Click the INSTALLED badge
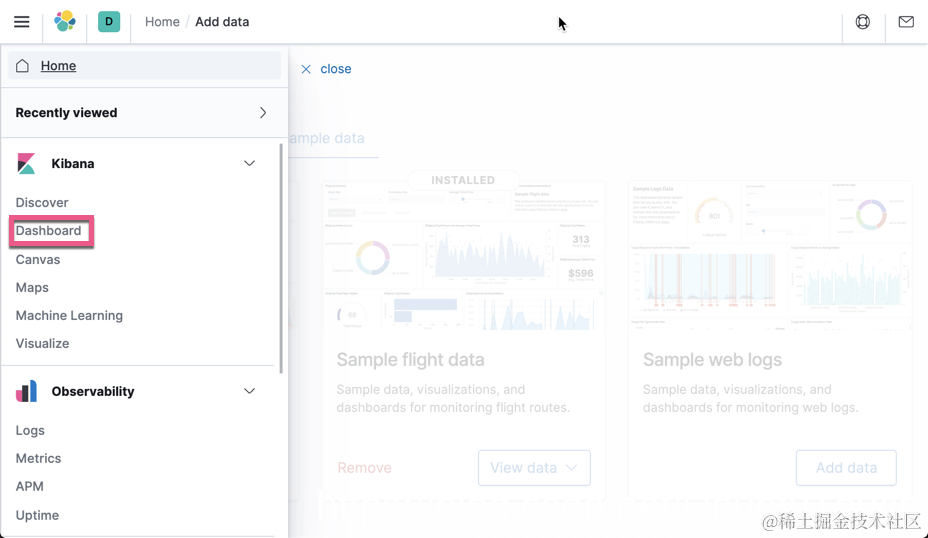 463,180
